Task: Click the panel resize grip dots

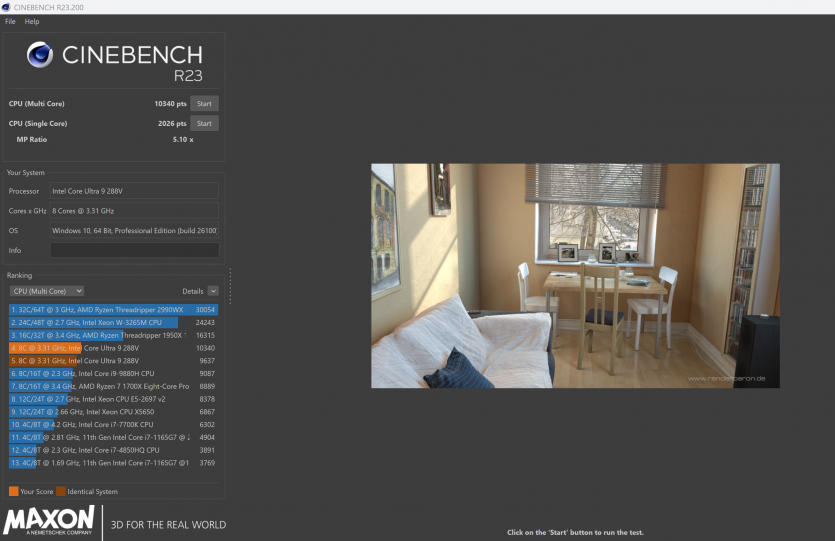Action: click(230, 285)
